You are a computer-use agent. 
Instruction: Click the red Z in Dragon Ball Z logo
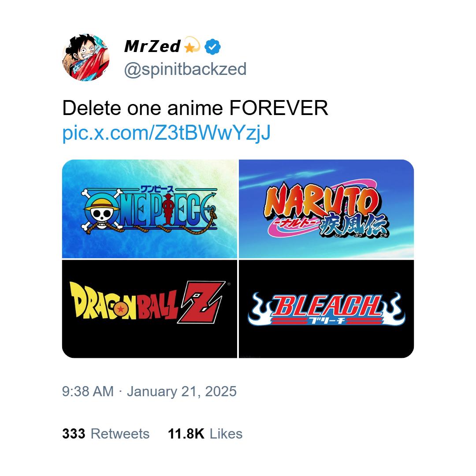(201, 302)
